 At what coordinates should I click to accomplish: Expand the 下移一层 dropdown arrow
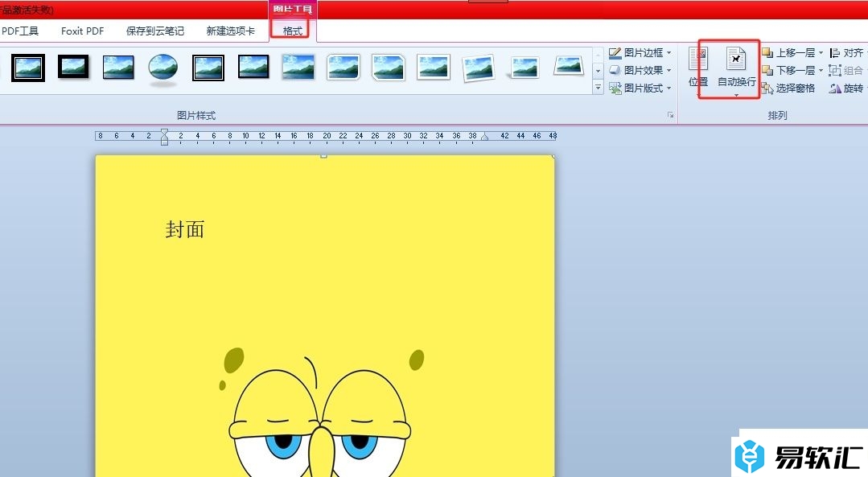[821, 70]
